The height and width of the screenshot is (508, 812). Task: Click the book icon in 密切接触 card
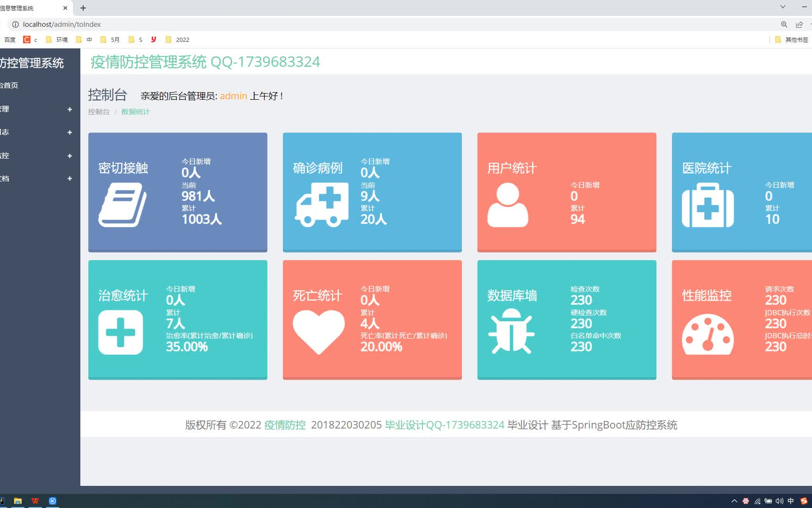tap(122, 205)
